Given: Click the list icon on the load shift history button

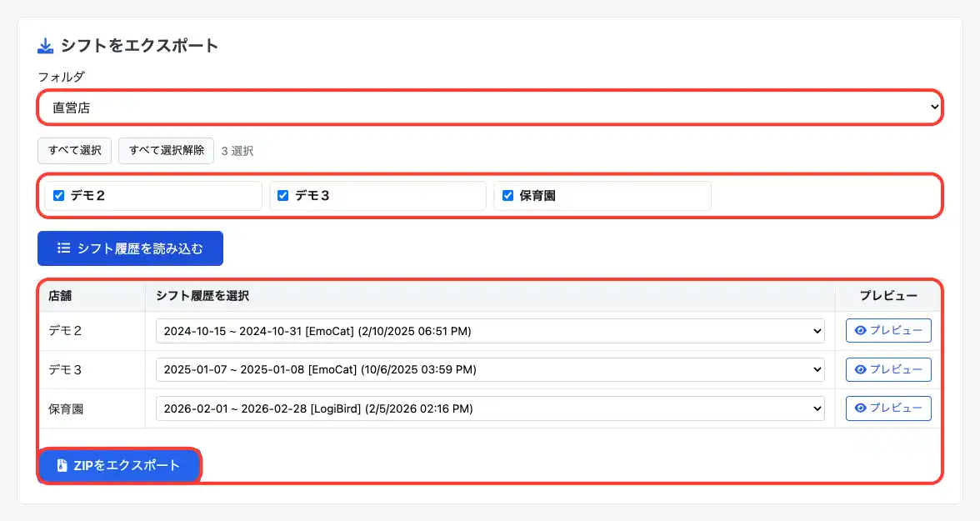Looking at the screenshot, I should point(63,248).
